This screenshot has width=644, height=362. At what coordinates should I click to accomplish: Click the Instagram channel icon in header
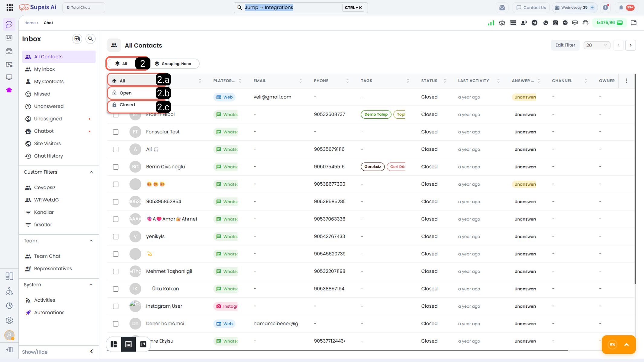coord(555,23)
